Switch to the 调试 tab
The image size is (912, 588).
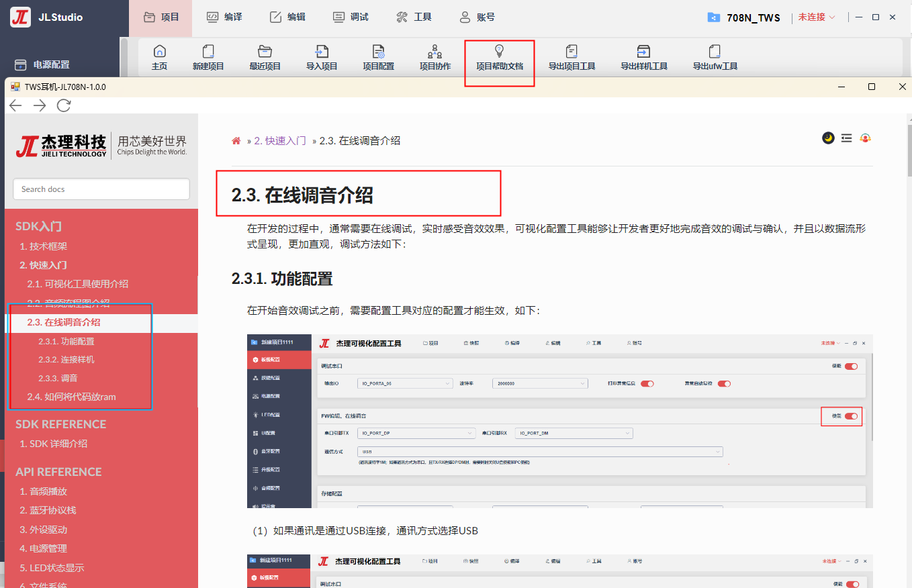[x=350, y=17]
